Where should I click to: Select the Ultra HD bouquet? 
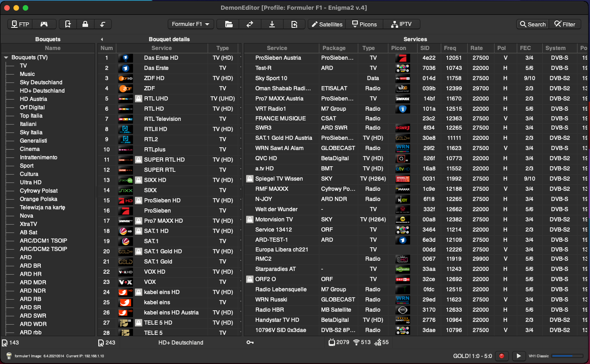click(31, 182)
